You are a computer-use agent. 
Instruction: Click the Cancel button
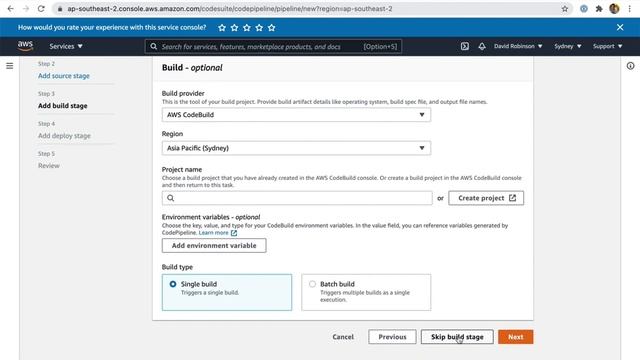[343, 337]
